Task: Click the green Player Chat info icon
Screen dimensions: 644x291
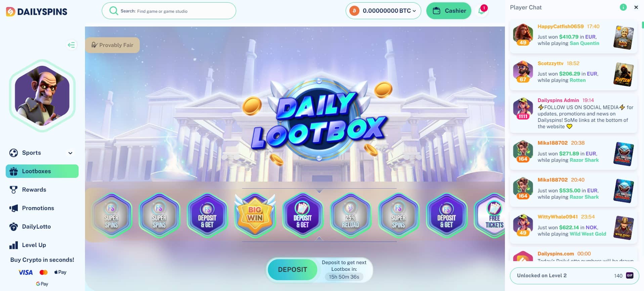Action: (x=623, y=7)
